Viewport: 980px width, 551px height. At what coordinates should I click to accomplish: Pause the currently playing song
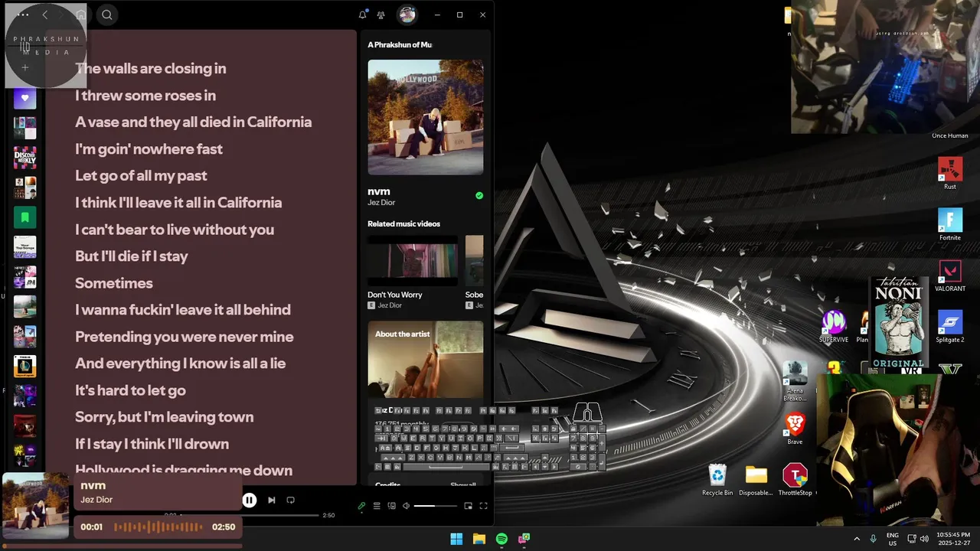pos(250,500)
